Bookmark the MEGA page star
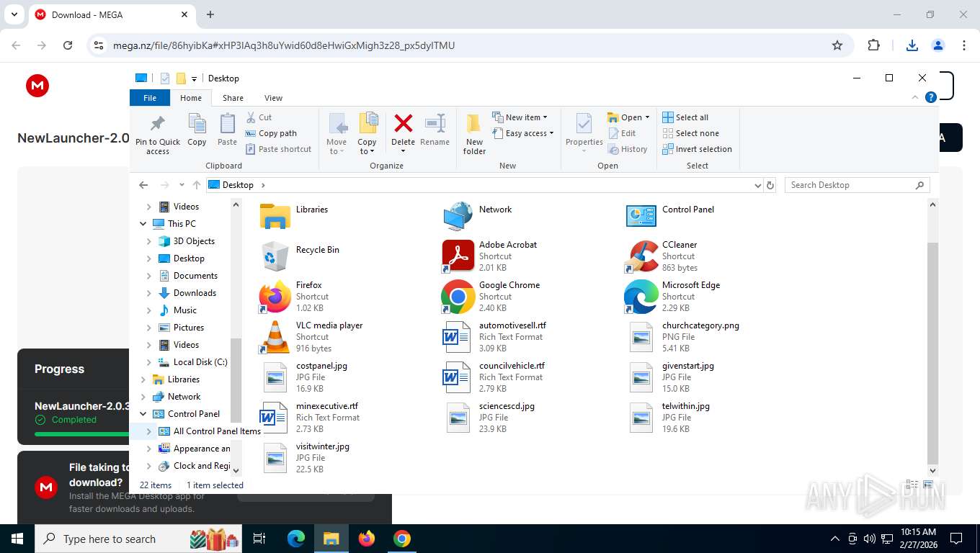The height and width of the screenshot is (553, 980). (x=837, y=45)
